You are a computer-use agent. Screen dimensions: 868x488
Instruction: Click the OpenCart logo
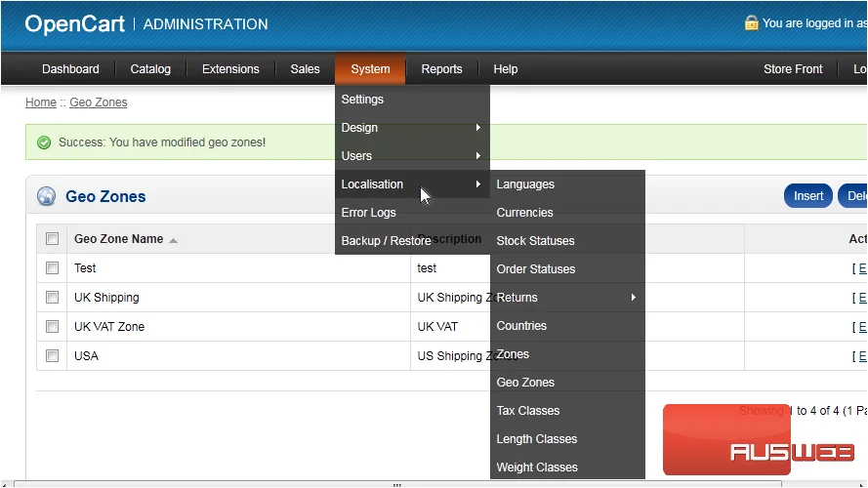75,23
